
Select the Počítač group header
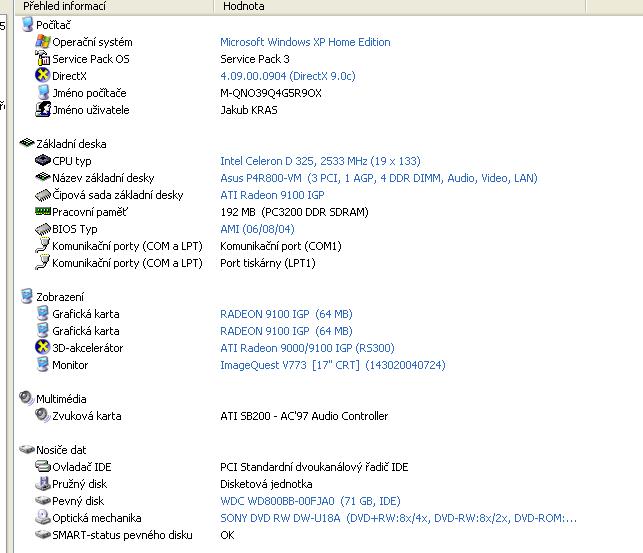tap(53, 25)
